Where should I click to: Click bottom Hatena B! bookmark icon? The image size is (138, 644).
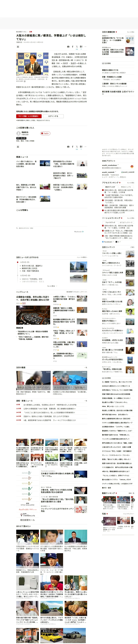click(x=81, y=147)
